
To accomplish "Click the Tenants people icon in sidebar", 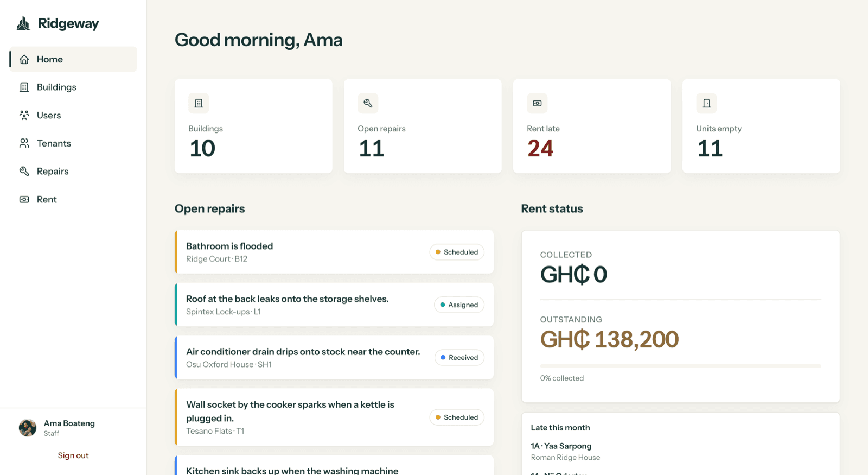I will pos(24,143).
